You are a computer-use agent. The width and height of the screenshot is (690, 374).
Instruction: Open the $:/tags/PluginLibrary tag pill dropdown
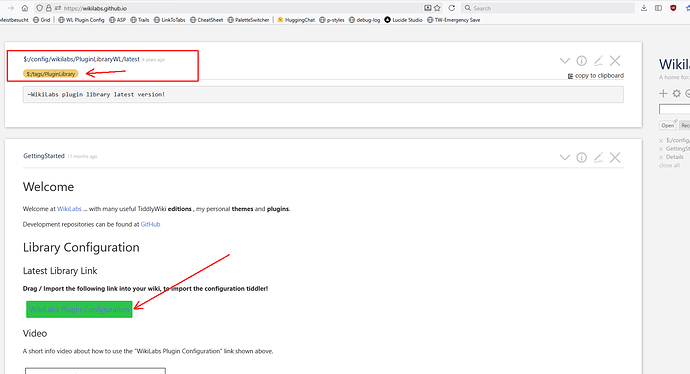[x=51, y=74]
